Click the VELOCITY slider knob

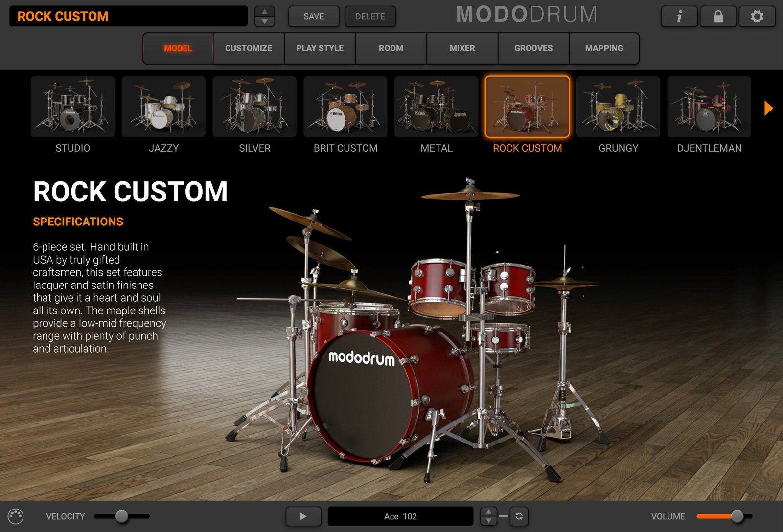(x=122, y=516)
